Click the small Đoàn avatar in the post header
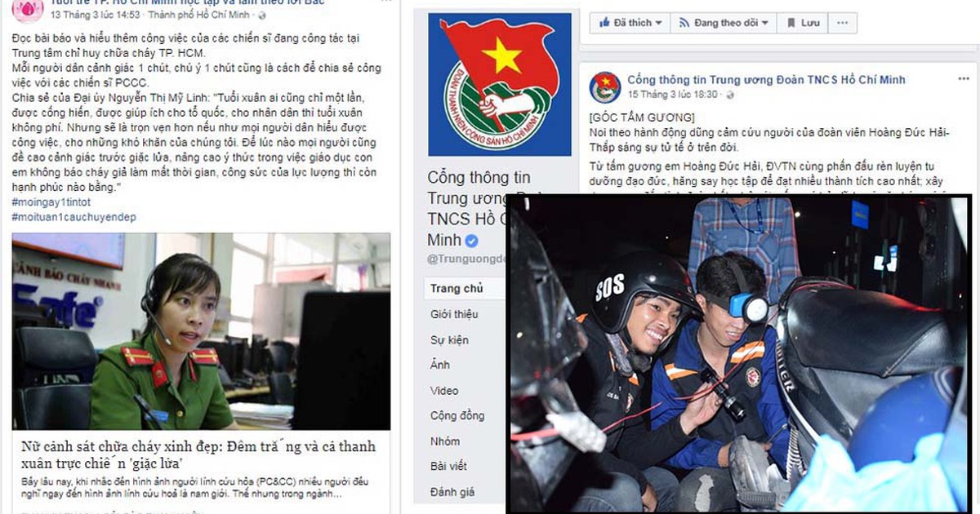 (x=605, y=86)
